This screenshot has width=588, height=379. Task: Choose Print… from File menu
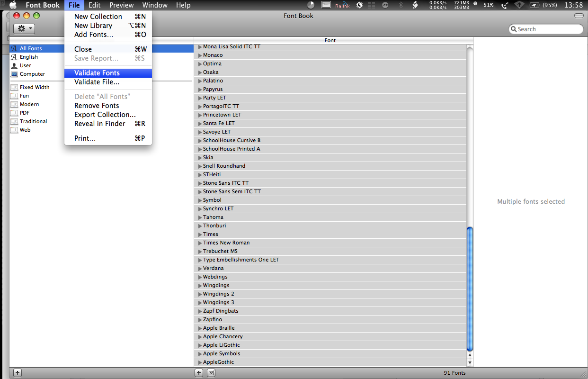coord(108,138)
